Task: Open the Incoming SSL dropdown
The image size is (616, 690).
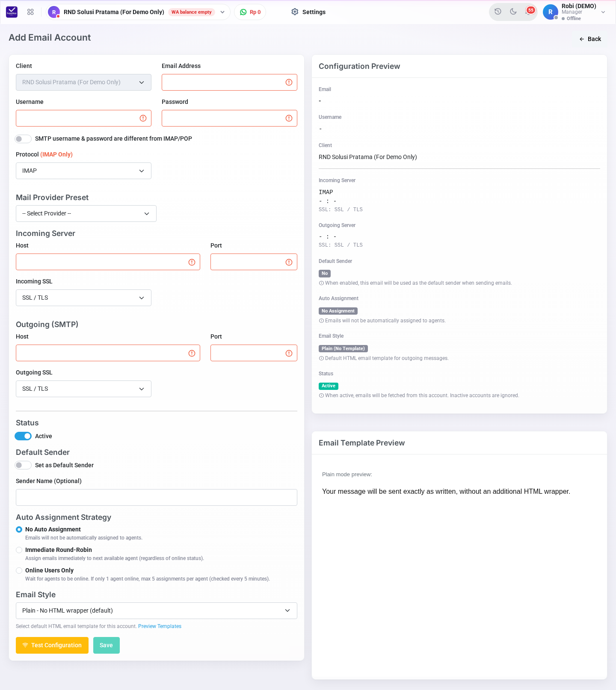Action: click(83, 298)
